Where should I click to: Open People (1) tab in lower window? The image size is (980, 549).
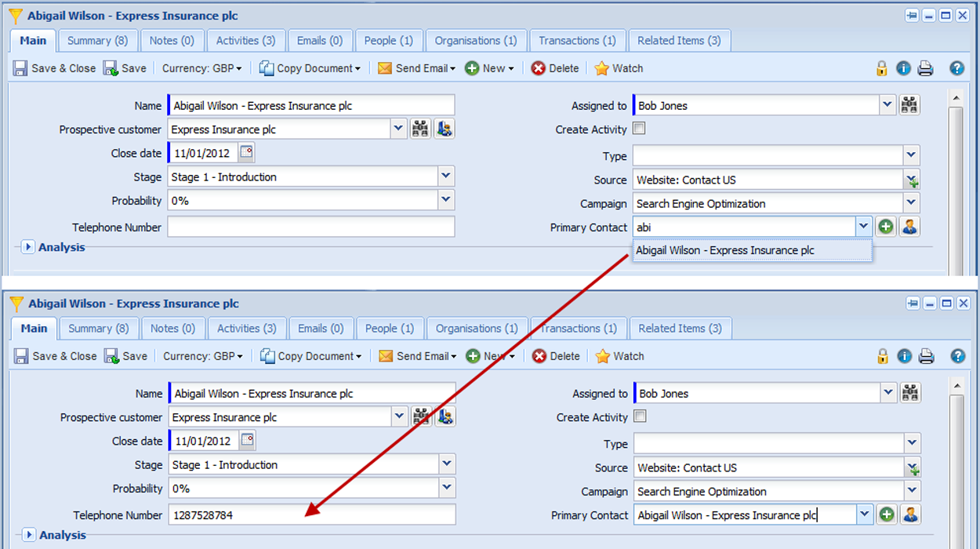point(389,329)
